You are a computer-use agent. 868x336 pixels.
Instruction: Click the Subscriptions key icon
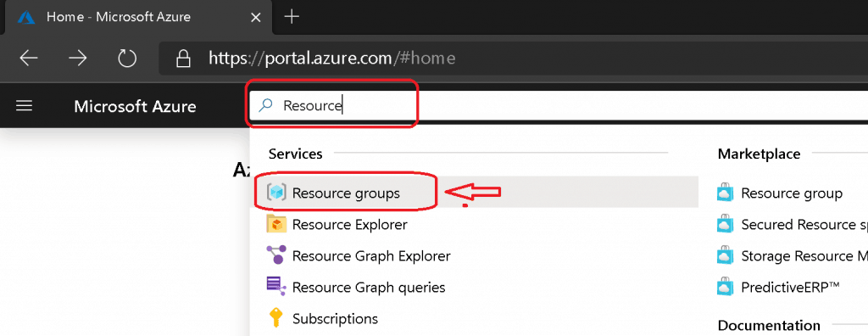(x=276, y=319)
